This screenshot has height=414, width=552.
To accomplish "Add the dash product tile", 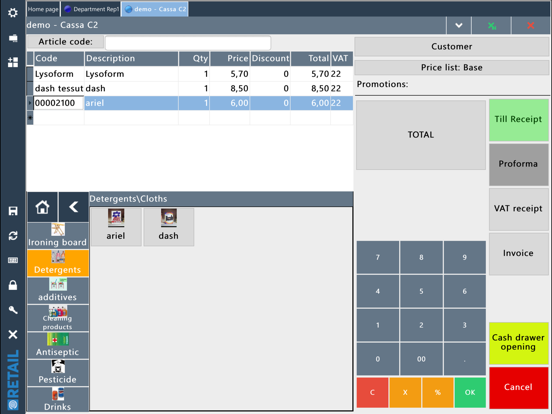I will 169,226.
